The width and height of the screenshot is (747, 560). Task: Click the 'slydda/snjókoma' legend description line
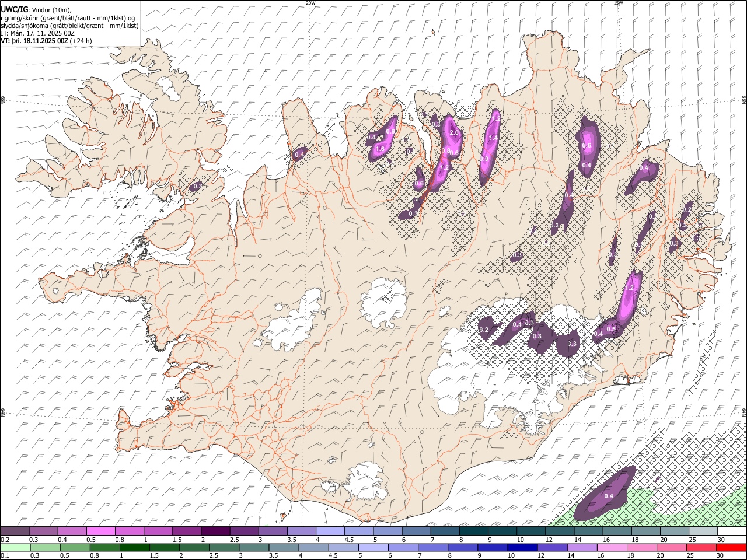pyautogui.click(x=69, y=26)
